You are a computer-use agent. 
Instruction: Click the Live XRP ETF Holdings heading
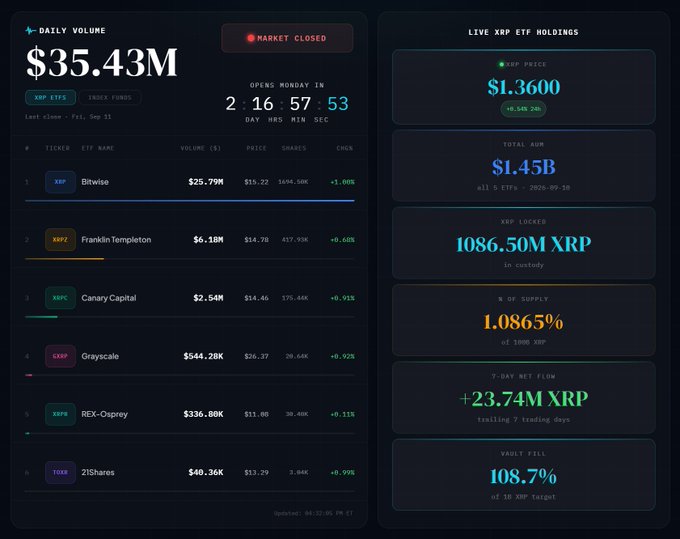tap(523, 32)
